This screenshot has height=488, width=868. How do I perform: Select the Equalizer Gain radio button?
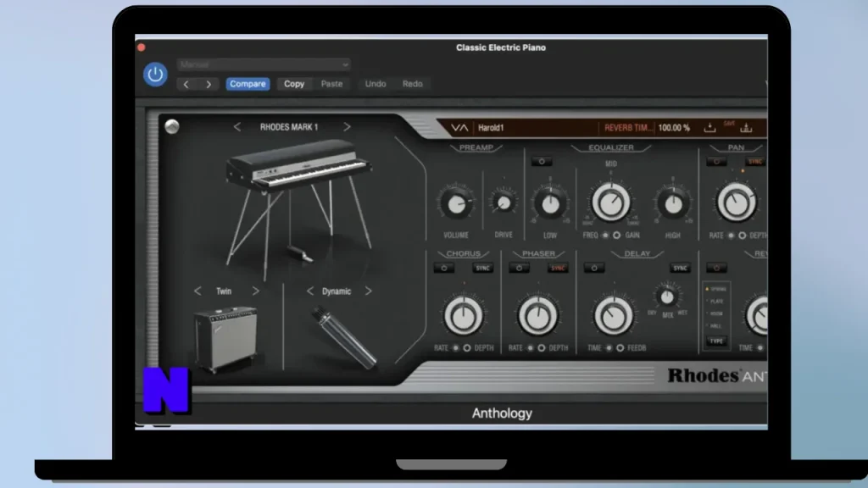point(617,236)
